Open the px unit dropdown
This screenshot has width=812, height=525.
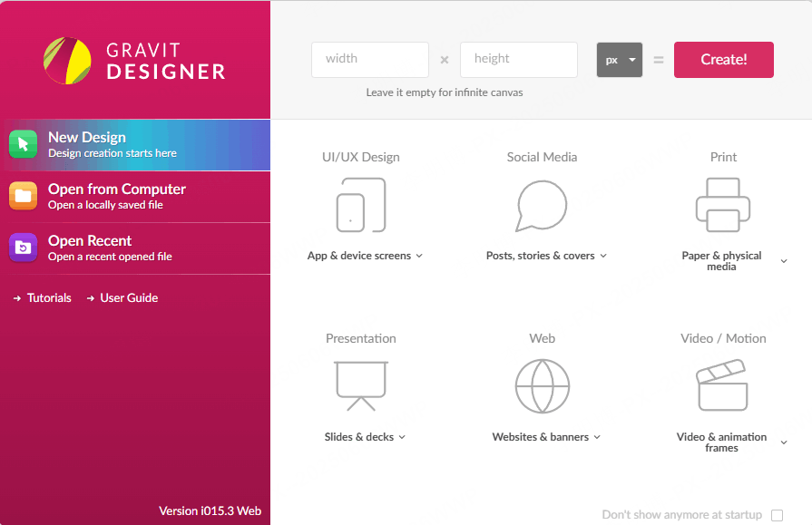click(620, 60)
